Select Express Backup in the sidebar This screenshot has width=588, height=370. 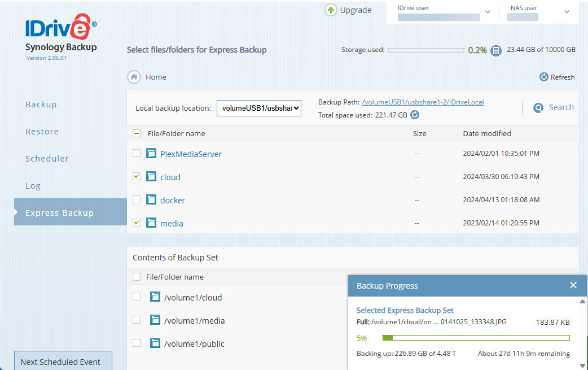pos(71,212)
